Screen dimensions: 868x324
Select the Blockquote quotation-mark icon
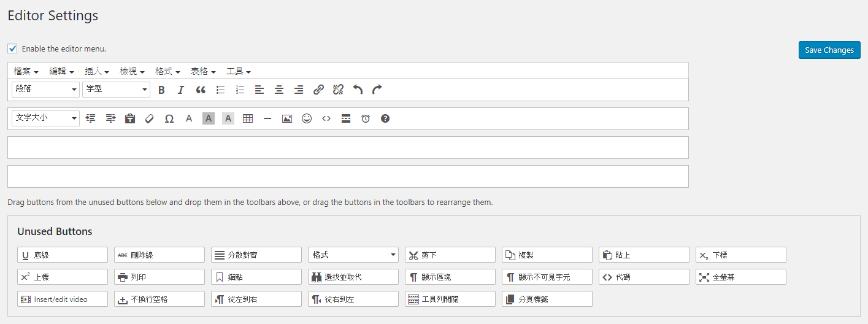click(x=201, y=90)
